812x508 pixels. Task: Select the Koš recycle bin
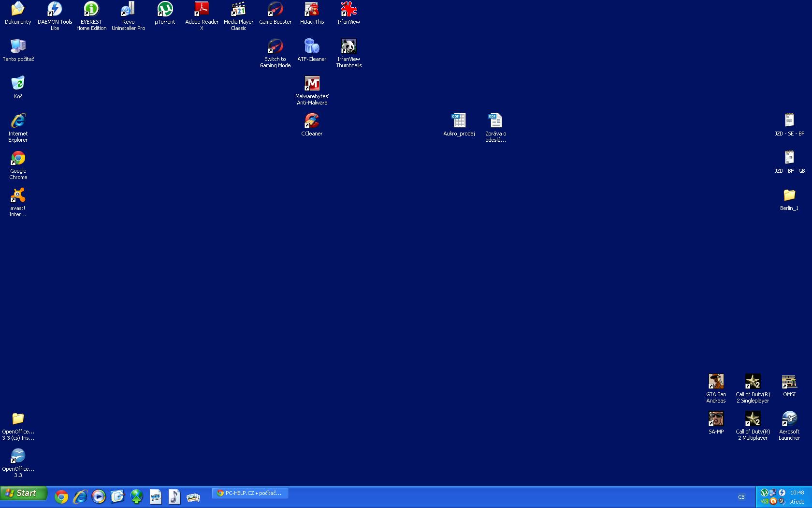(18, 84)
